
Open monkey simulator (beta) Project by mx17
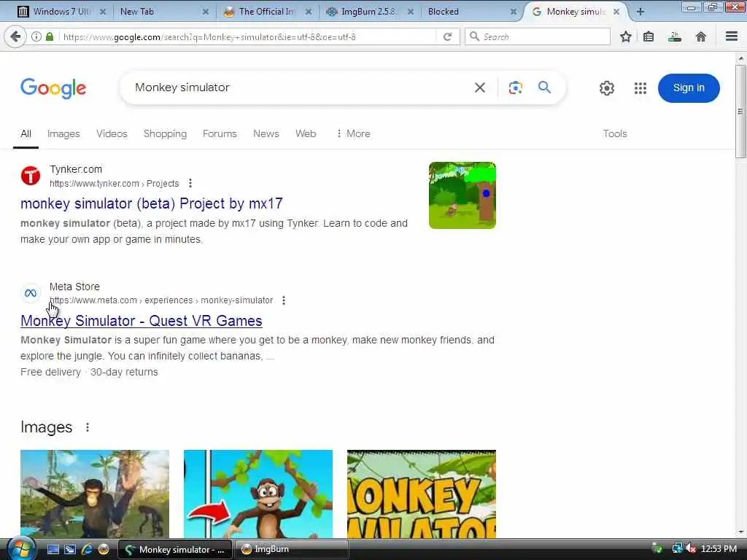pos(152,204)
